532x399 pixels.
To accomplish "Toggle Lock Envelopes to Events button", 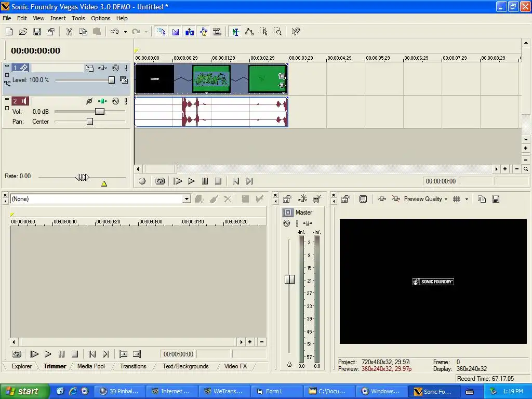I will click(204, 32).
